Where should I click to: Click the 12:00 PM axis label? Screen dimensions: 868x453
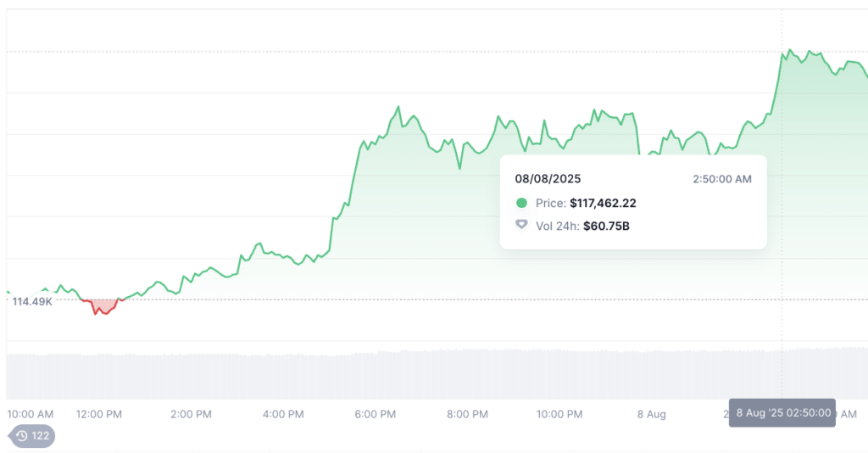[x=99, y=414]
